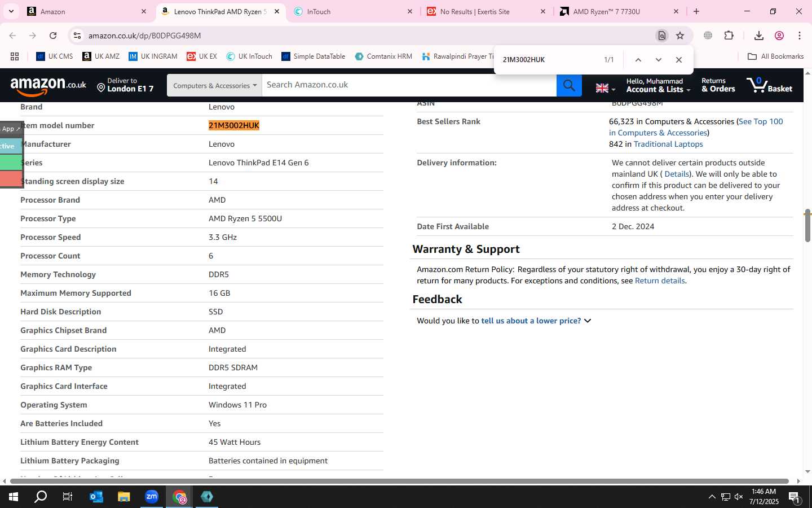Open UK CMS bookmark
This screenshot has height=508, width=812.
click(x=54, y=56)
